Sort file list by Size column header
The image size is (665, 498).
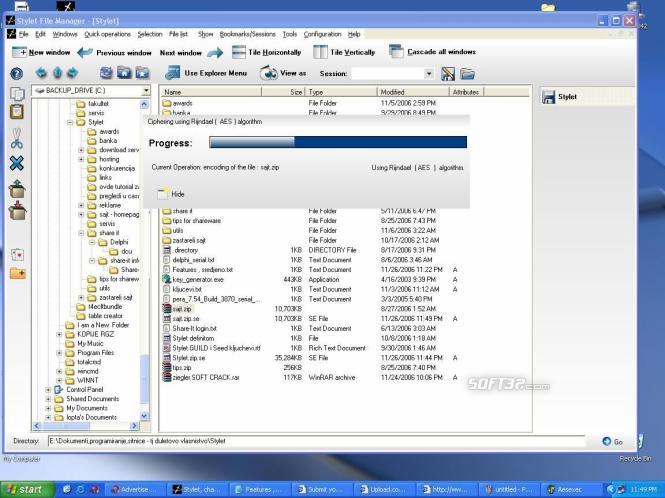(x=283, y=92)
